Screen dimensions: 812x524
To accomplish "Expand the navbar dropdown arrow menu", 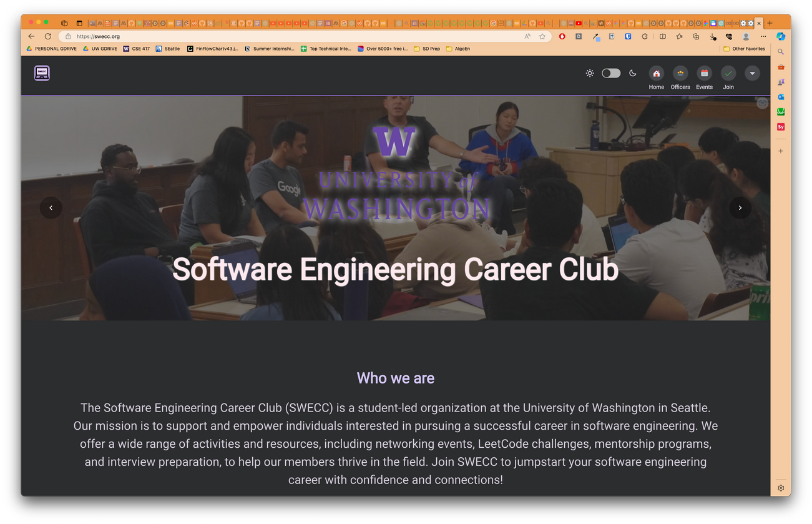I will click(752, 73).
